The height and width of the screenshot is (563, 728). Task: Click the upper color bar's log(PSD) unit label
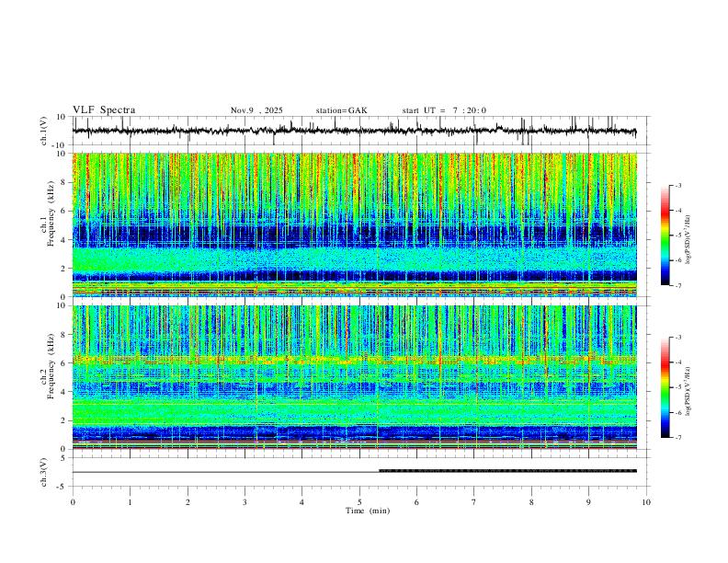tap(688, 239)
